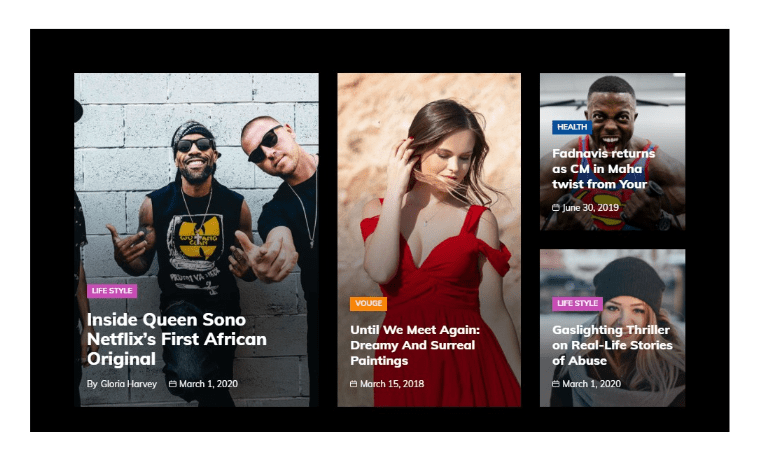Open article Inside Queen Sono Netflix's First African Original

tap(177, 339)
